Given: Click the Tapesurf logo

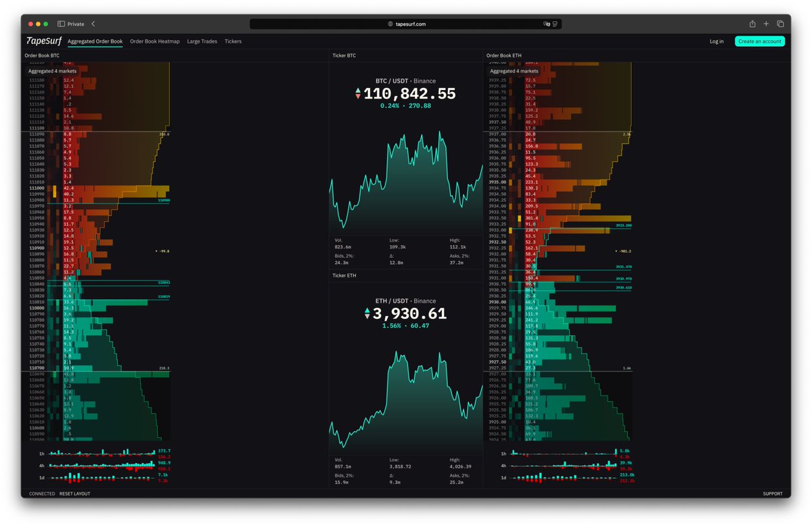Looking at the screenshot, I should pyautogui.click(x=44, y=41).
